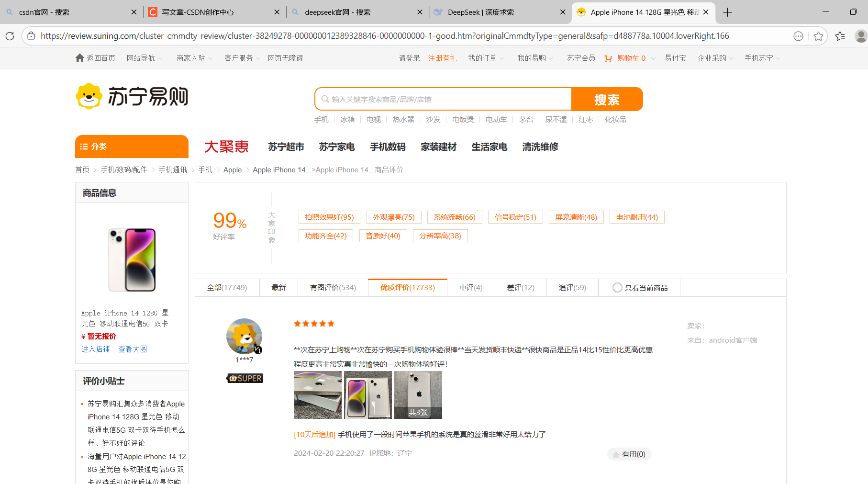Screen dimensions: 868x484
Task: Click the five-star rating of the review
Action: (314, 324)
